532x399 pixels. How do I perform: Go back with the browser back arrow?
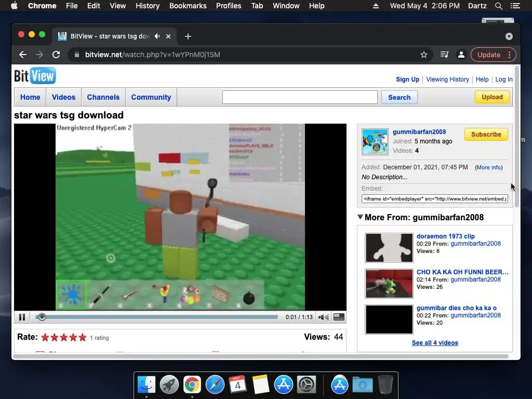point(23,55)
